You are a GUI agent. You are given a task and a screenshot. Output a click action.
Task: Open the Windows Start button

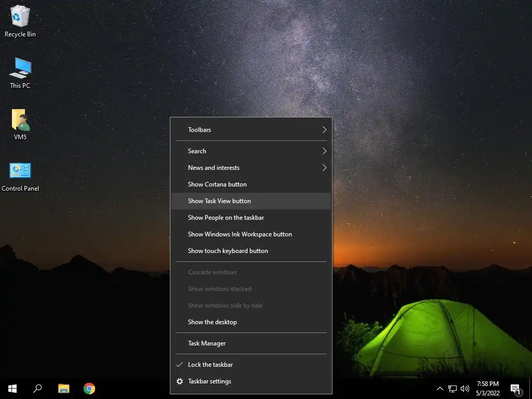12,389
